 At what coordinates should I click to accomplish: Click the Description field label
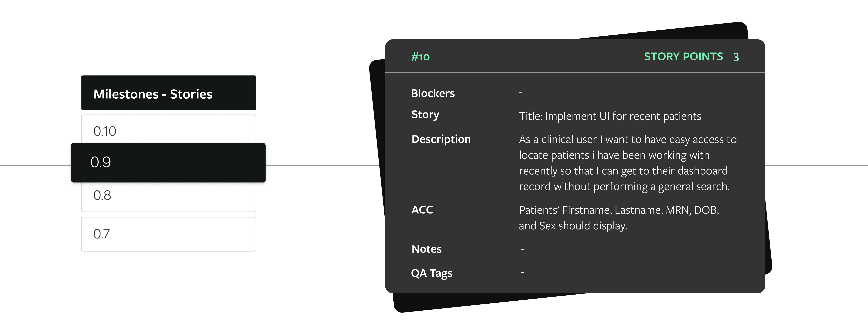pyautogui.click(x=441, y=139)
